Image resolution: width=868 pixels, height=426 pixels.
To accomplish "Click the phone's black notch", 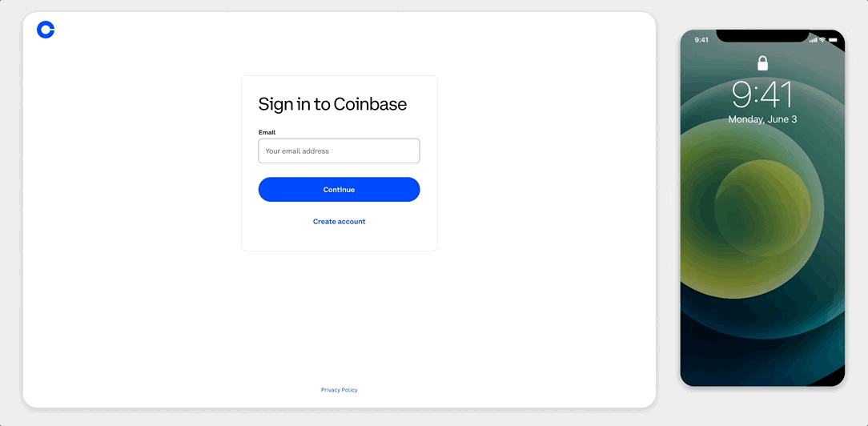I will [762, 35].
